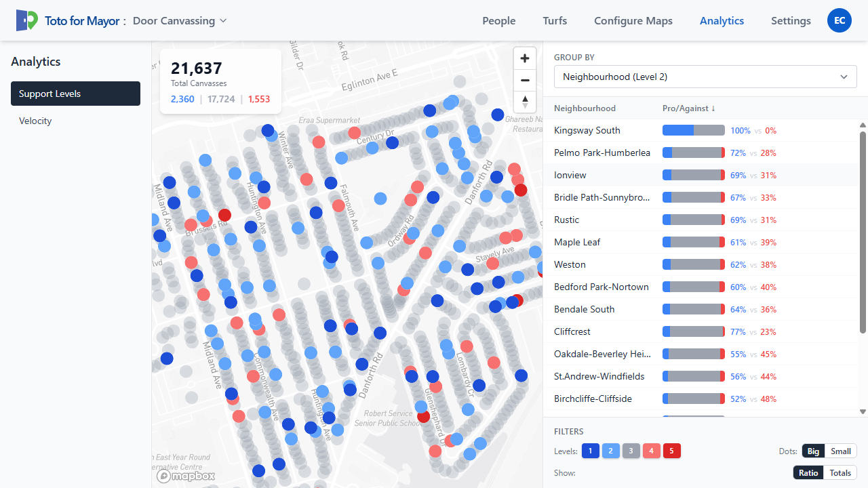
Task: Open the Group By Neighbourhood dropdown
Action: [x=705, y=77]
